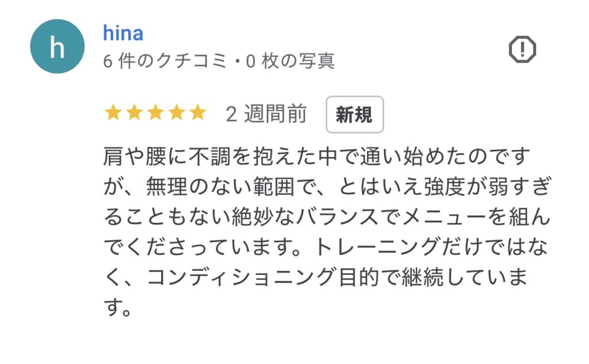Image resolution: width=589 pixels, height=364 pixels.
Task: Click the fifth yellow rating star
Action: (198, 113)
